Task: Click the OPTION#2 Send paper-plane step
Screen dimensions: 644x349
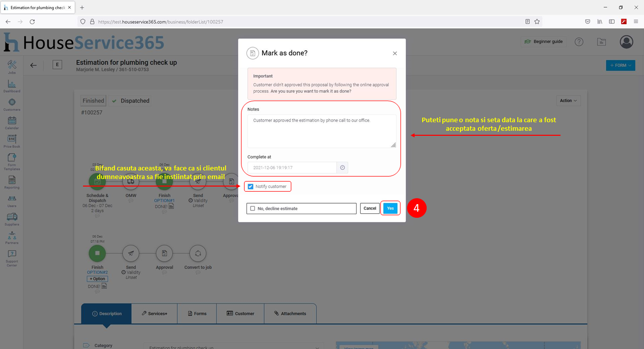Action: [131, 253]
